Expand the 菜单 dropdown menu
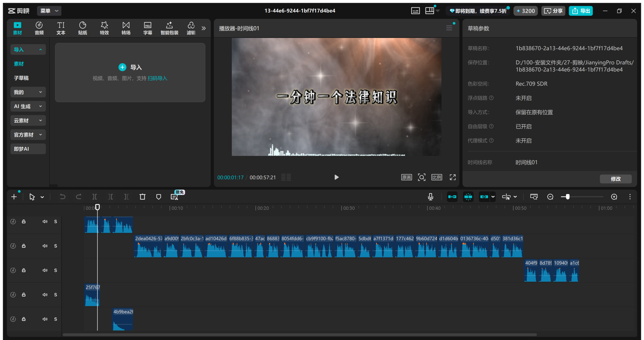This screenshot has height=340, width=644. point(49,11)
